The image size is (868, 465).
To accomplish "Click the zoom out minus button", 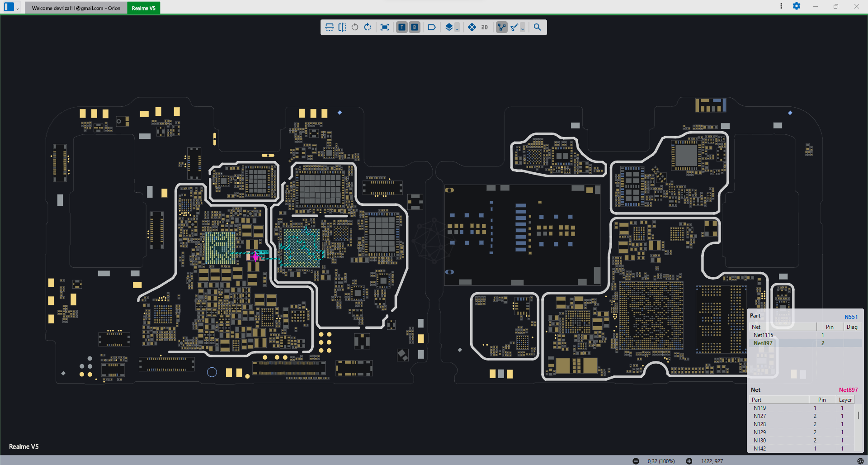I will coord(636,461).
